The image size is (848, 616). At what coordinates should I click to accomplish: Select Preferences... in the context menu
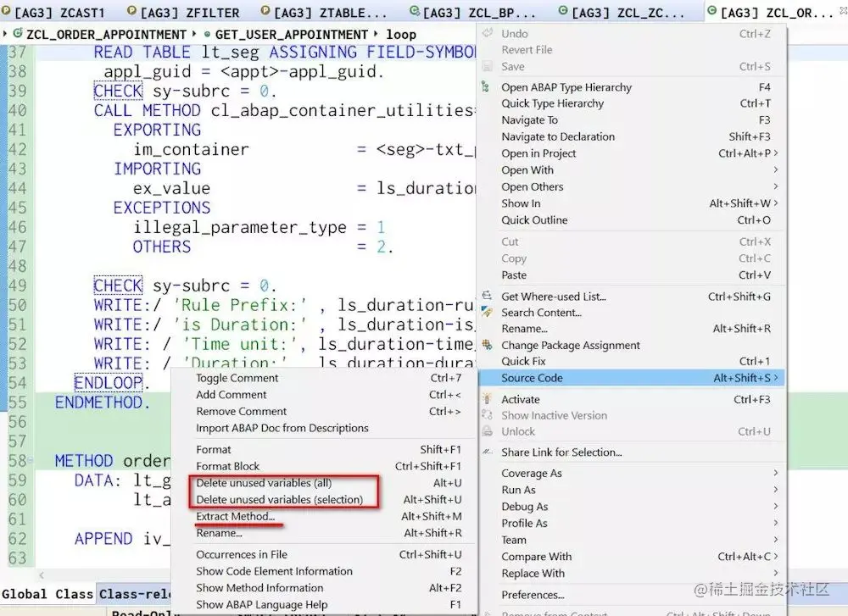632,595
